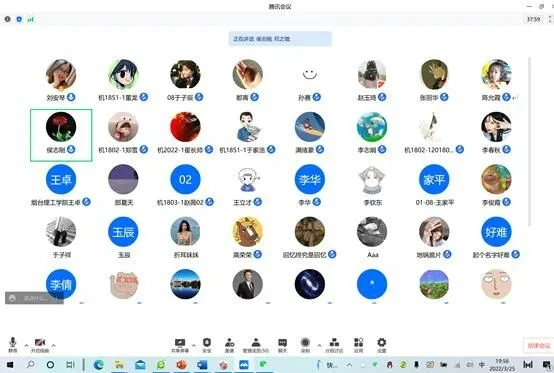Image resolution: width=554 pixels, height=373 pixels.
Task: Open the chat icon
Action: coord(283,345)
